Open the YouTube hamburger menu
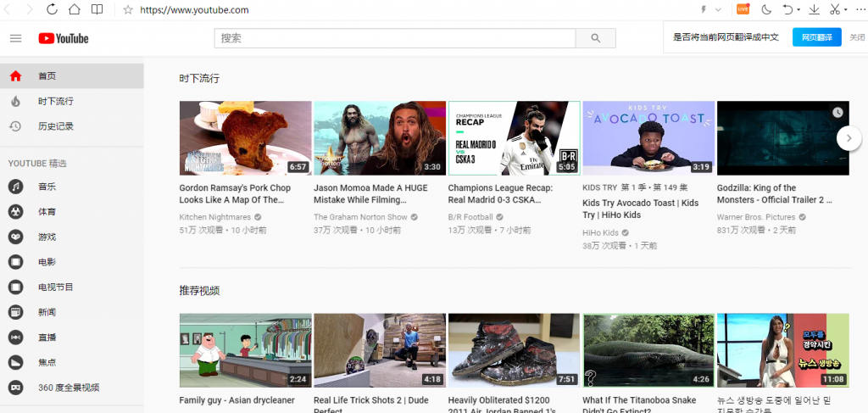 click(x=15, y=38)
